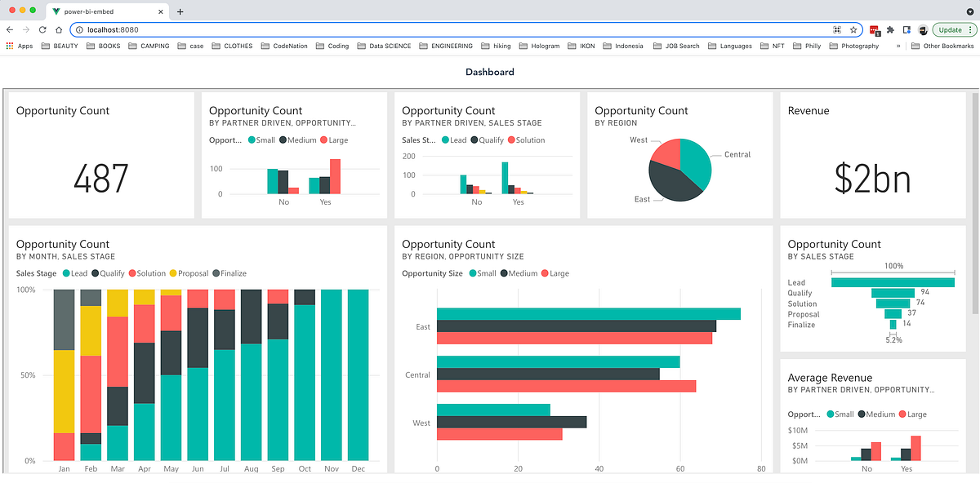Click the picture-in-picture extension icon
Viewport: 980px width, 483px height.
[906, 29]
